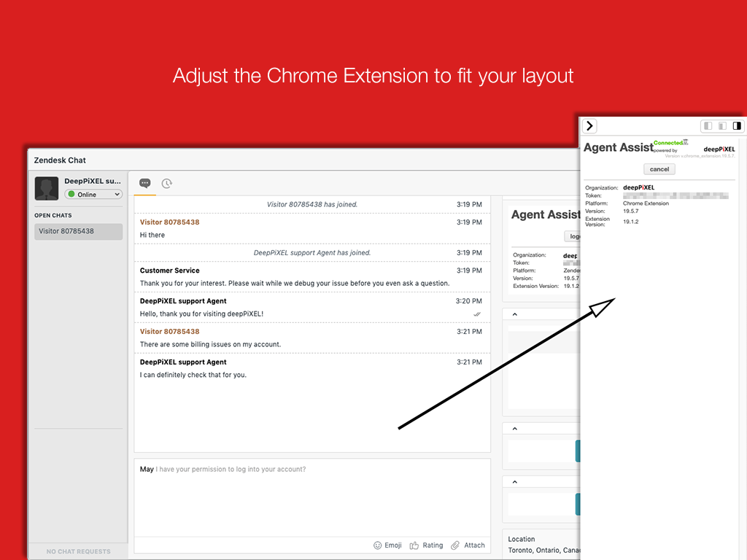This screenshot has height=560, width=747.
Task: Dock the extension panel to the left layout
Action: point(707,126)
